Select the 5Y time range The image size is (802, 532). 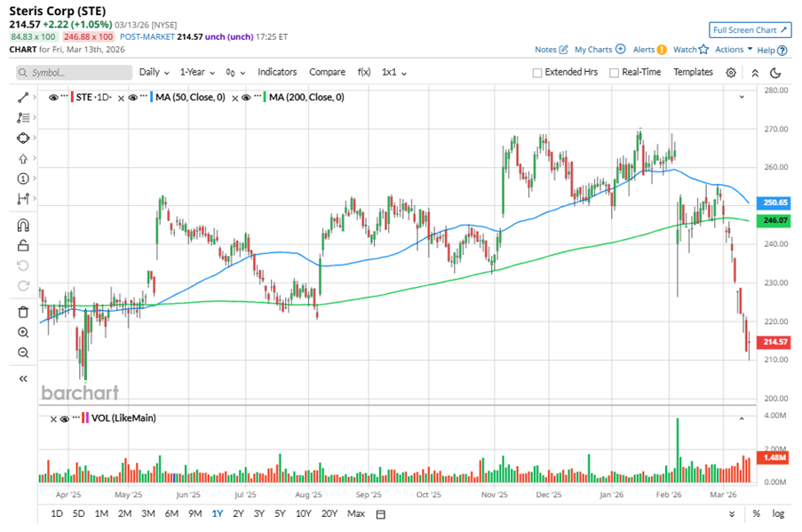pos(280,513)
